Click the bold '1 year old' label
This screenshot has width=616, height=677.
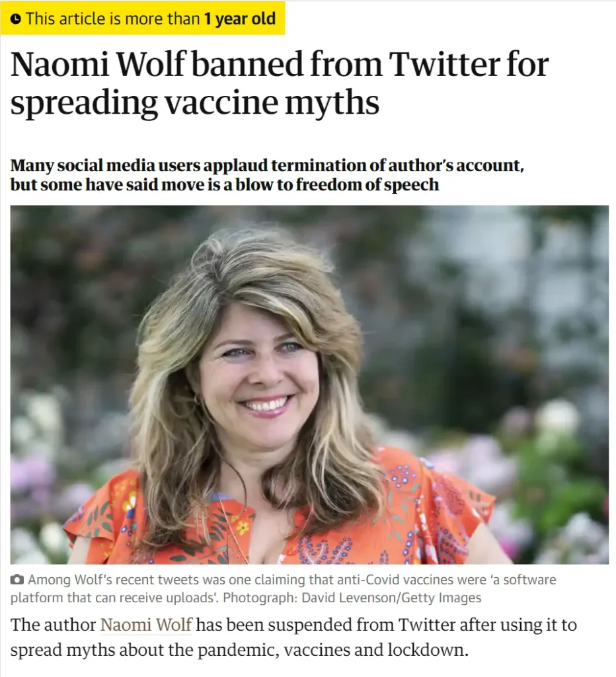239,19
